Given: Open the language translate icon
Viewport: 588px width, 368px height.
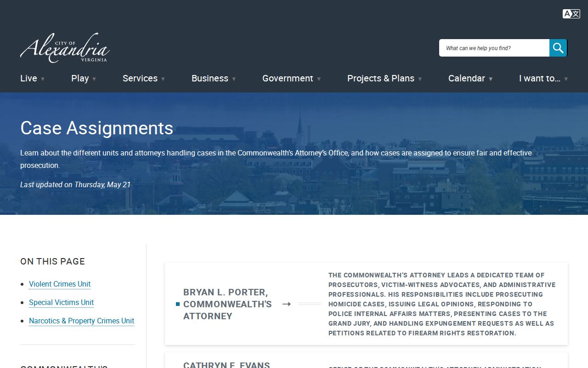Looking at the screenshot, I should point(571,14).
